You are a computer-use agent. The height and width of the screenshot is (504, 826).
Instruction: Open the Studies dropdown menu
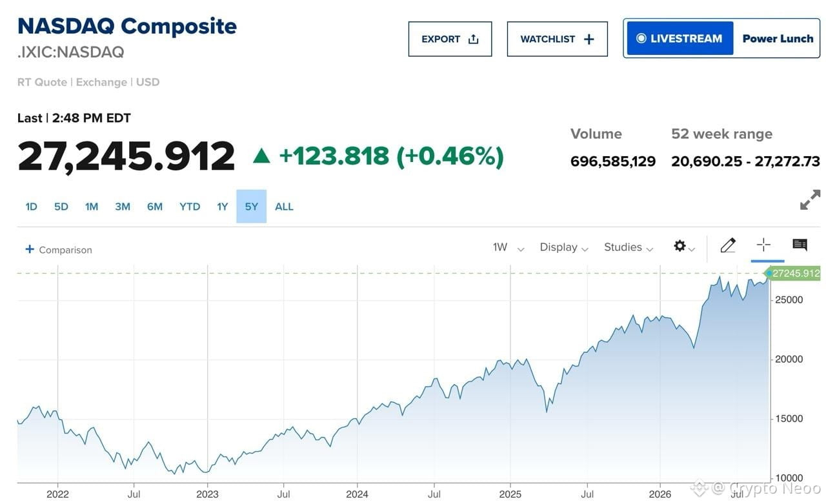(629, 247)
